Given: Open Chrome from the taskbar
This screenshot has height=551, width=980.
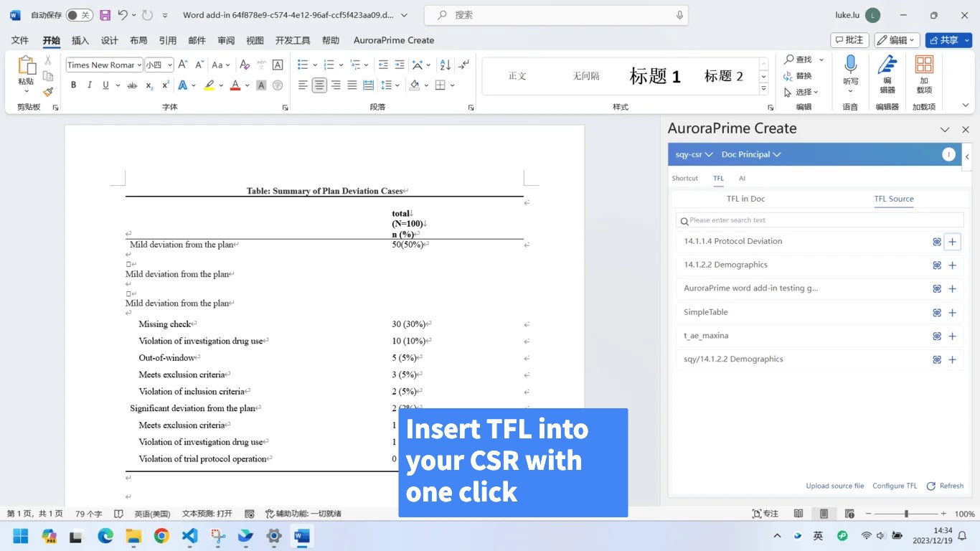Looking at the screenshot, I should tap(161, 536).
